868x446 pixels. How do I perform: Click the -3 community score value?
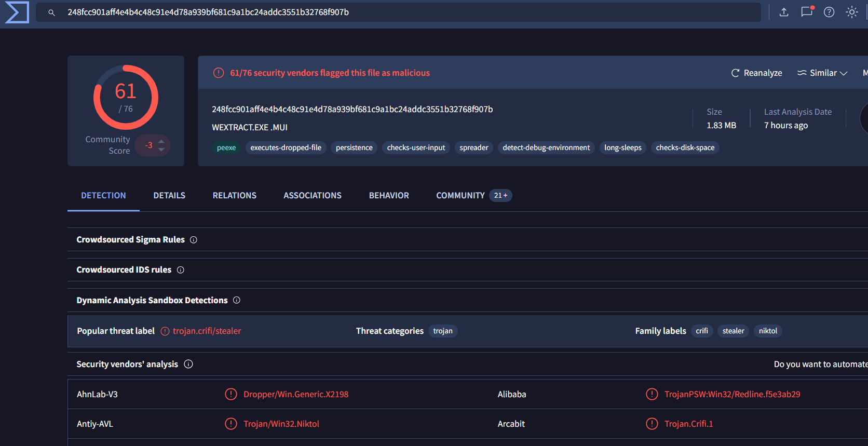click(149, 145)
